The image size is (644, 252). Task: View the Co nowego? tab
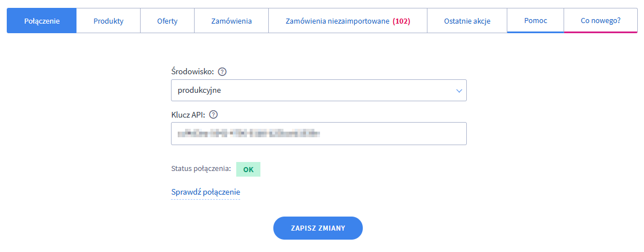click(601, 21)
